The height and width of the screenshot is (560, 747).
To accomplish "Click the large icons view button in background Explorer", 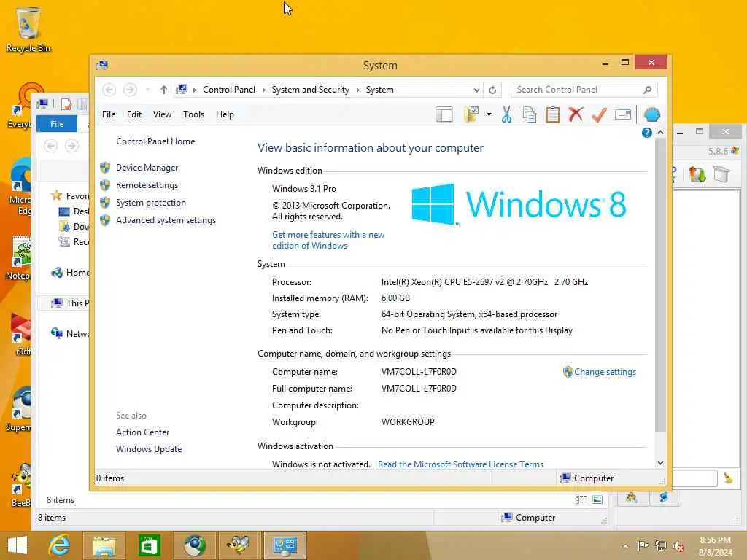I will tap(597, 499).
